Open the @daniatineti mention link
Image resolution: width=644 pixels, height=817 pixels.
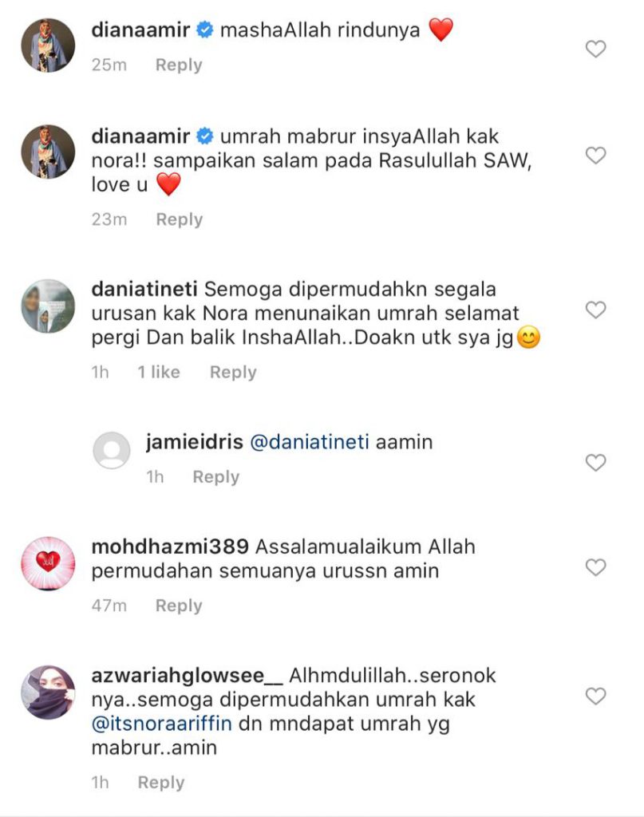310,442
